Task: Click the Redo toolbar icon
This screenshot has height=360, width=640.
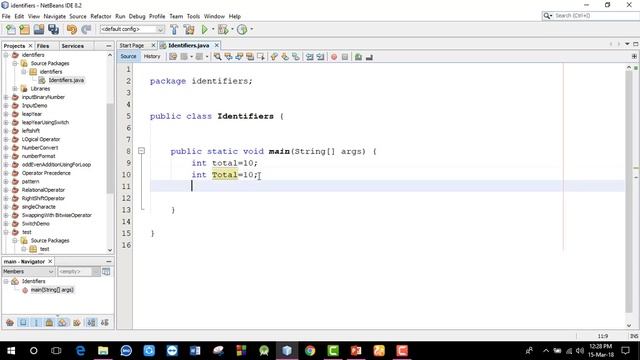Action: coord(86,29)
